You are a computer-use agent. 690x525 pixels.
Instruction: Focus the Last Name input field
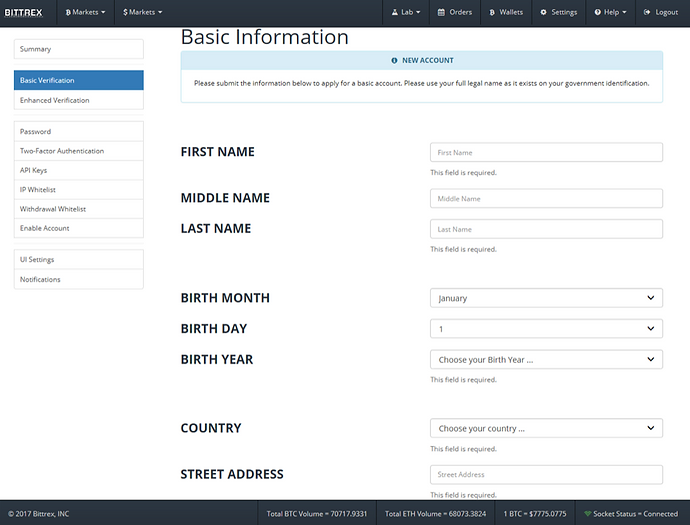(546, 229)
